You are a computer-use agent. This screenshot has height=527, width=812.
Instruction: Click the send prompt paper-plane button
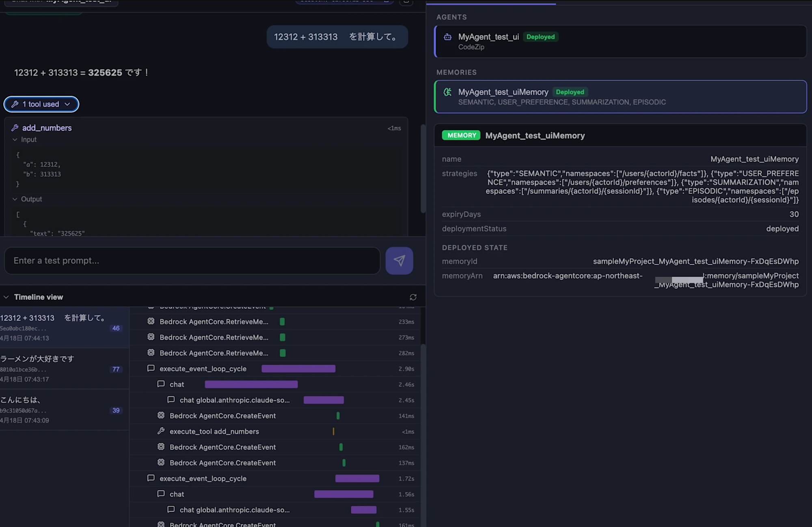point(399,260)
